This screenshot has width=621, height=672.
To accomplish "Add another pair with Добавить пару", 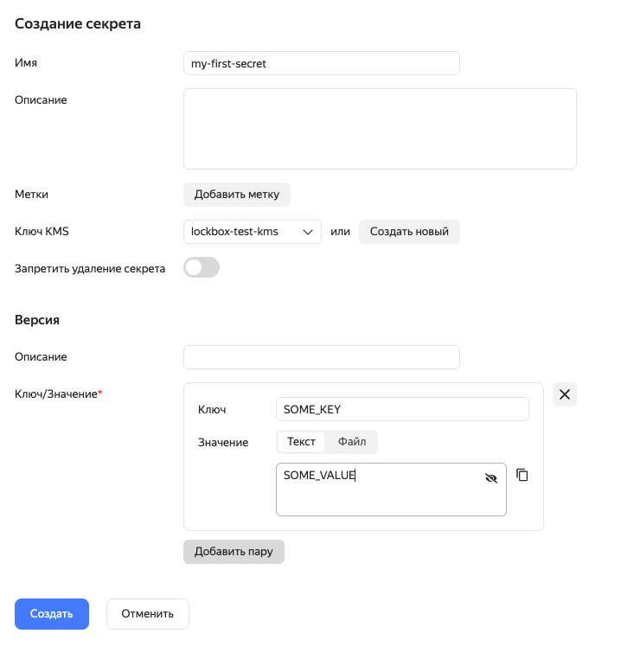I will (234, 552).
